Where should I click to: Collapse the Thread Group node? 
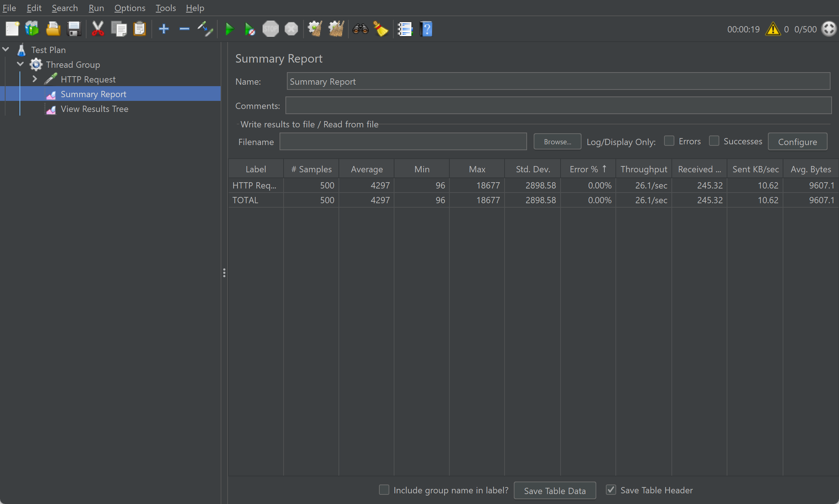pyautogui.click(x=20, y=64)
